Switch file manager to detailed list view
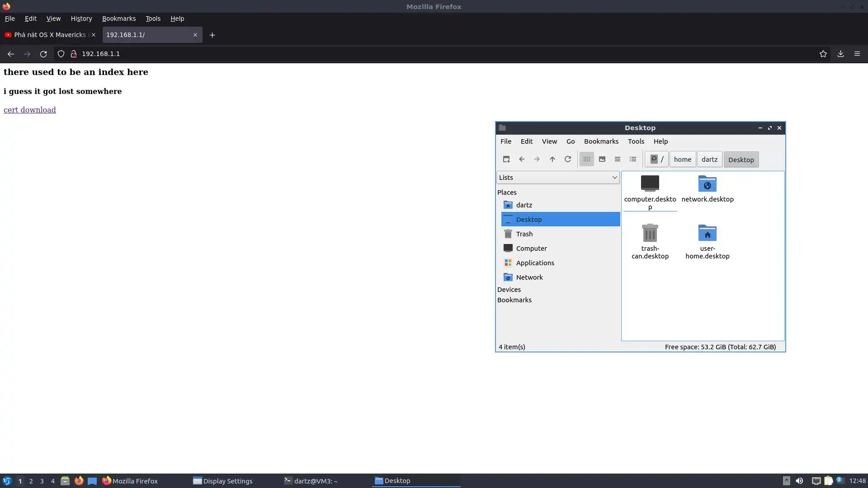 tap(632, 159)
